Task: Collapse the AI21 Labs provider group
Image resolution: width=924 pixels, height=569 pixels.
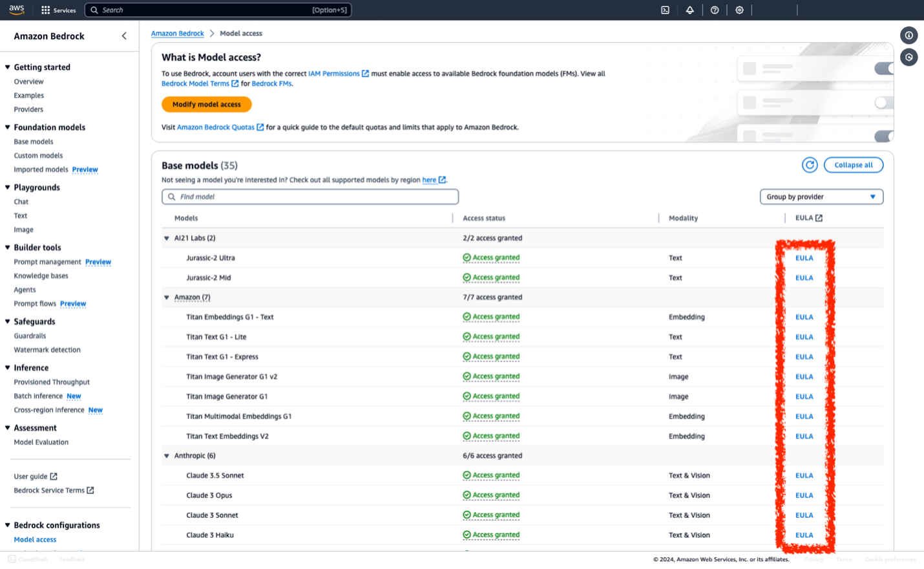Action: [167, 238]
